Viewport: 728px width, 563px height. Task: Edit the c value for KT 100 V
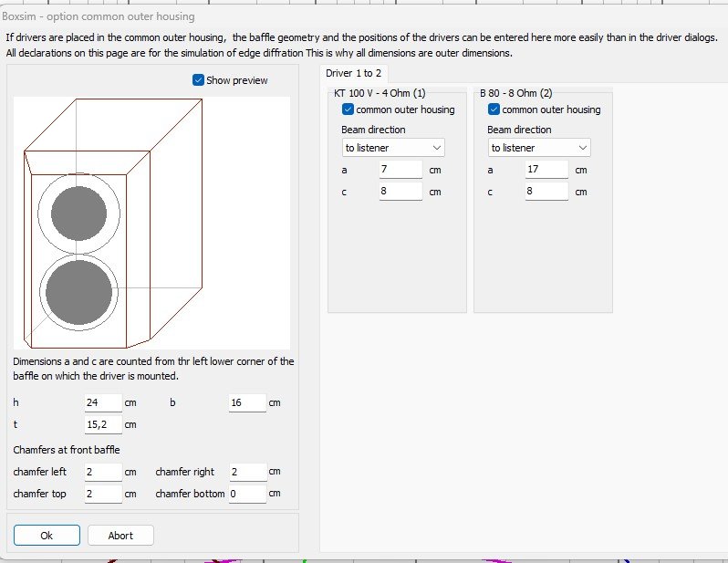click(400, 191)
